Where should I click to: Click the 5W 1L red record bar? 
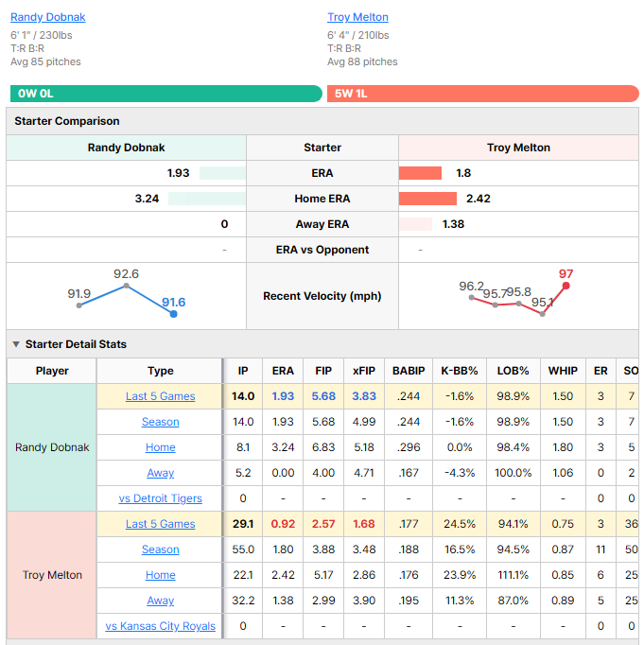(x=483, y=94)
